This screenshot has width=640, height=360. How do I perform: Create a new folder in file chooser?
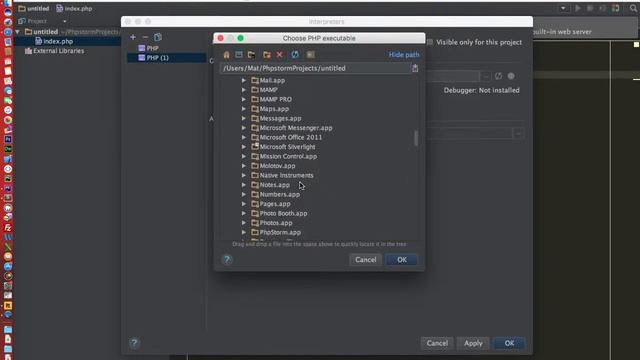coord(267,55)
